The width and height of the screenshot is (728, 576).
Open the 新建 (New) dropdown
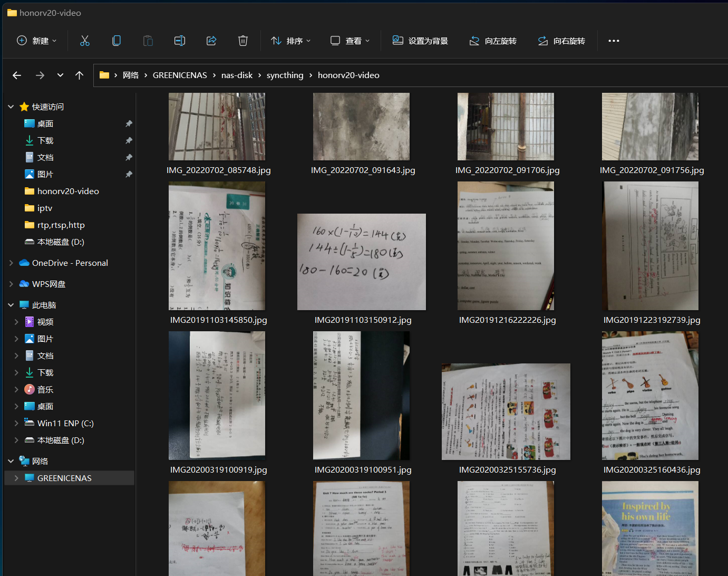click(x=37, y=41)
